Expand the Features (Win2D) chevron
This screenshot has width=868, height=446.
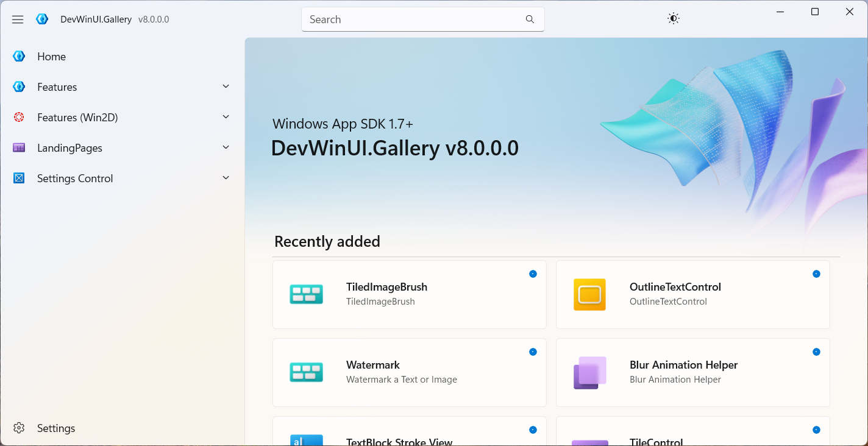tap(226, 117)
